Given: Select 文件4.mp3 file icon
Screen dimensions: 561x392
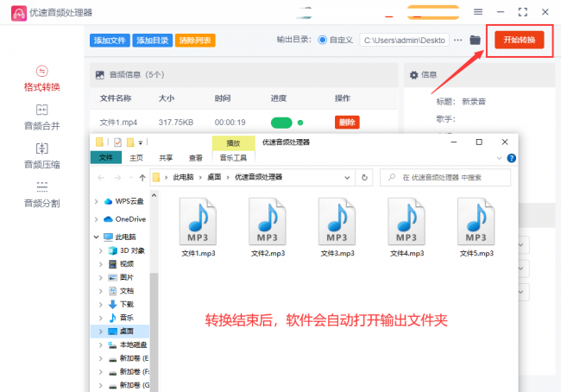Looking at the screenshot, I should (407, 222).
